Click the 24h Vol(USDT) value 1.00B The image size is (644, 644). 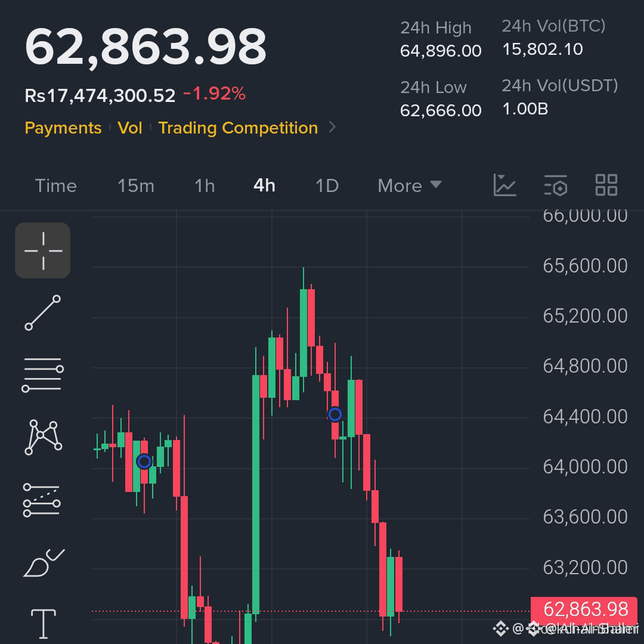[x=525, y=109]
